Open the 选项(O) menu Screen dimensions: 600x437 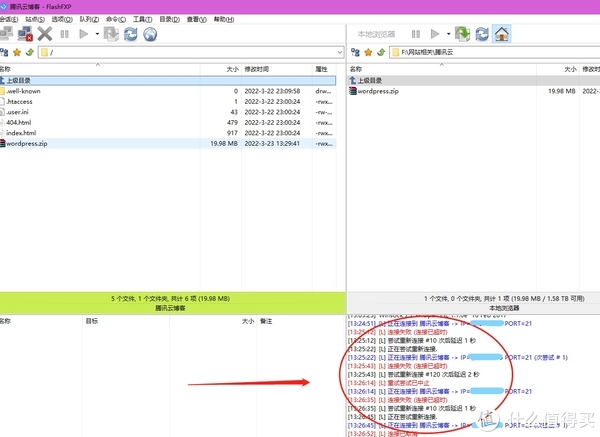pos(62,19)
